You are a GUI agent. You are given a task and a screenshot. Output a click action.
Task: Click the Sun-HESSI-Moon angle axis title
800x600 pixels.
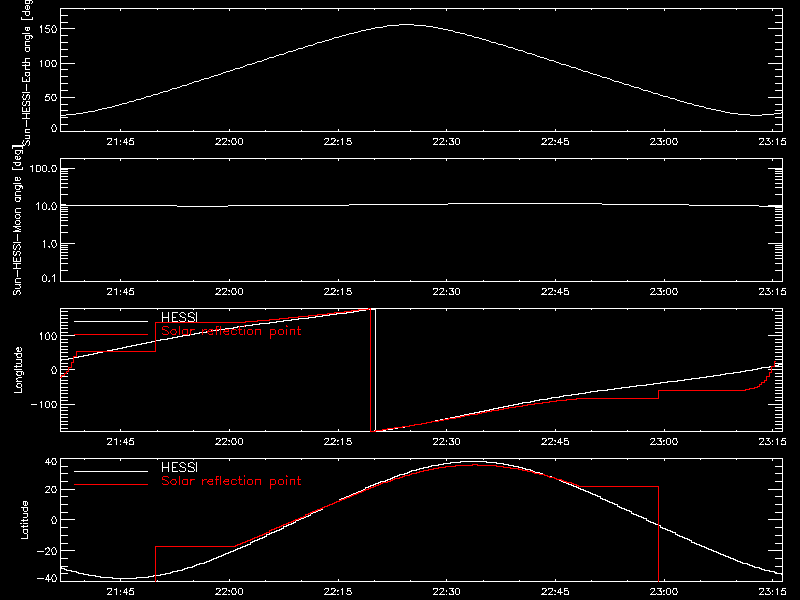pyautogui.click(x=17, y=220)
